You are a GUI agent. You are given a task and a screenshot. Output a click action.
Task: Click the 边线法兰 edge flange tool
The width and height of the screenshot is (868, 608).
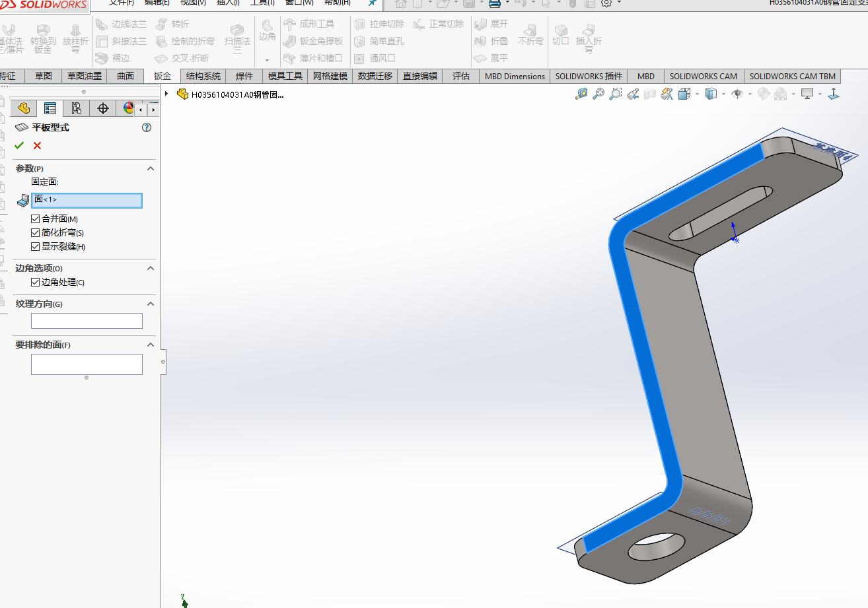coord(120,24)
